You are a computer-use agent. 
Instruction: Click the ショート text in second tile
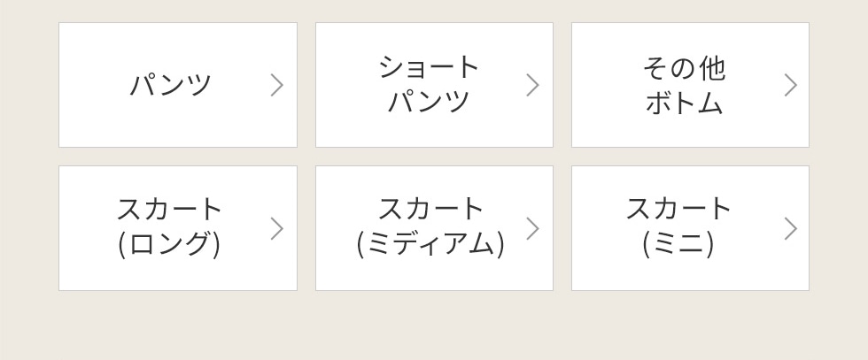pyautogui.click(x=430, y=66)
